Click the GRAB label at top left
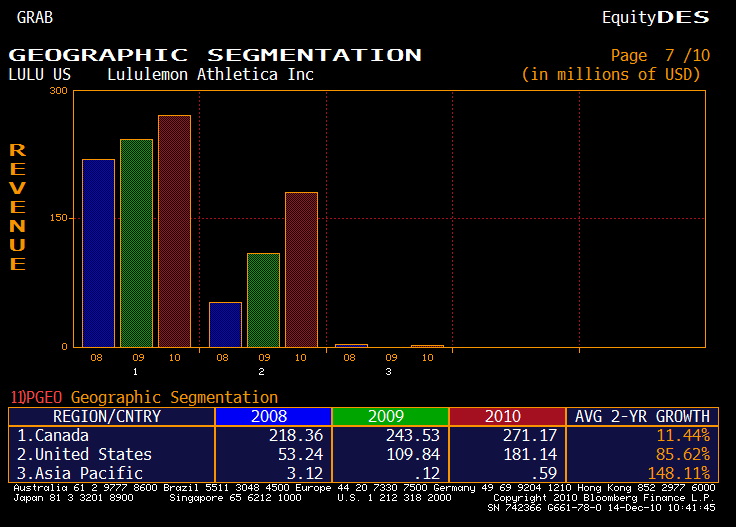736x527 pixels. click(35, 17)
